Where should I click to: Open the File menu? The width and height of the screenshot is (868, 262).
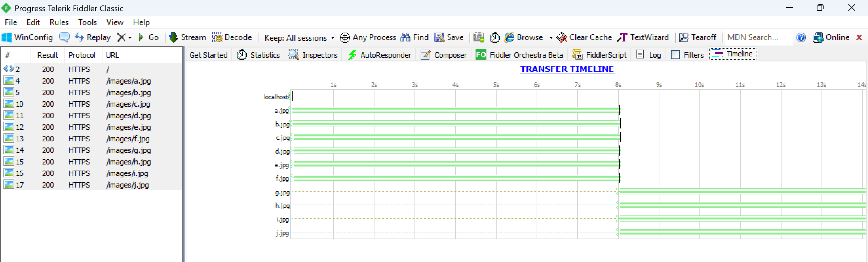coord(11,22)
